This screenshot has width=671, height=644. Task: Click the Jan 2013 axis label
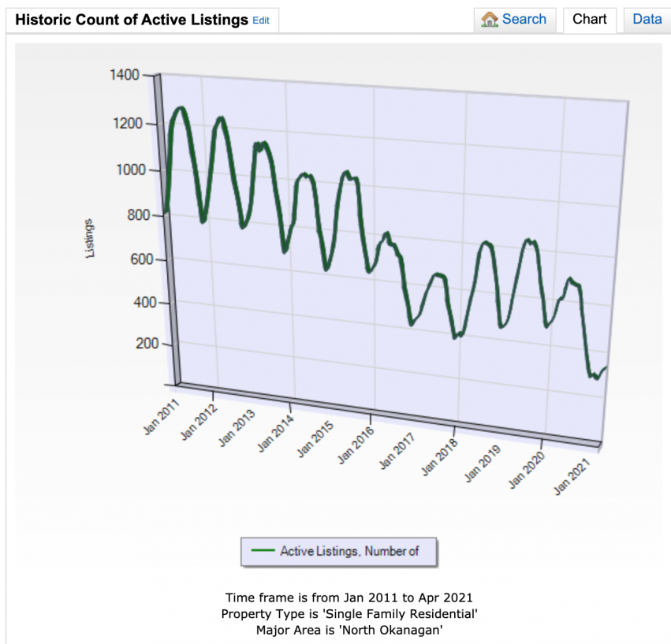tap(237, 427)
